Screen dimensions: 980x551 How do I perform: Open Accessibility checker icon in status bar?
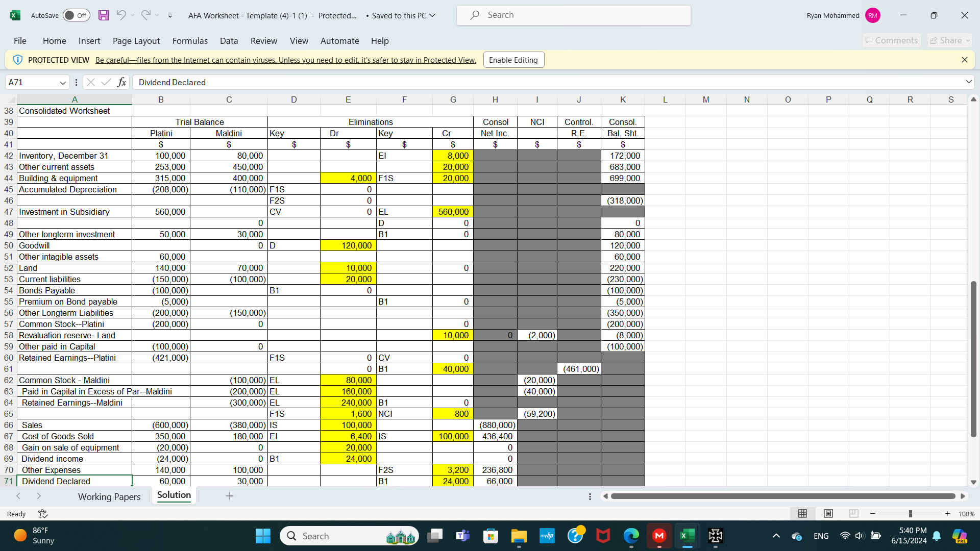pos(43,514)
